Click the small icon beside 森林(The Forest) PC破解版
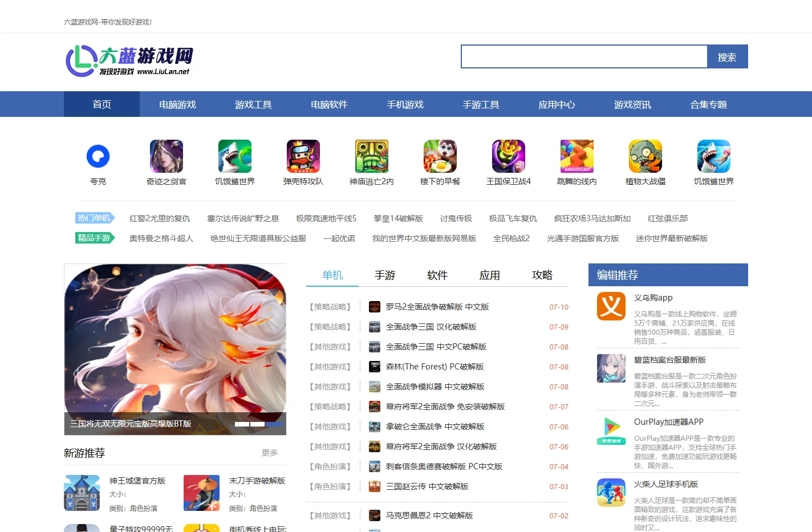Image resolution: width=812 pixels, height=532 pixels. (x=375, y=367)
